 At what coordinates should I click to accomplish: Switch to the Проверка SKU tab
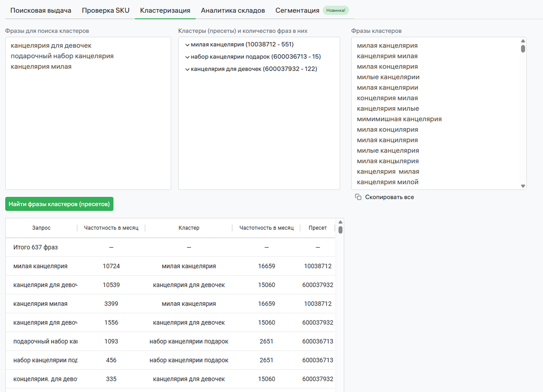point(106,10)
